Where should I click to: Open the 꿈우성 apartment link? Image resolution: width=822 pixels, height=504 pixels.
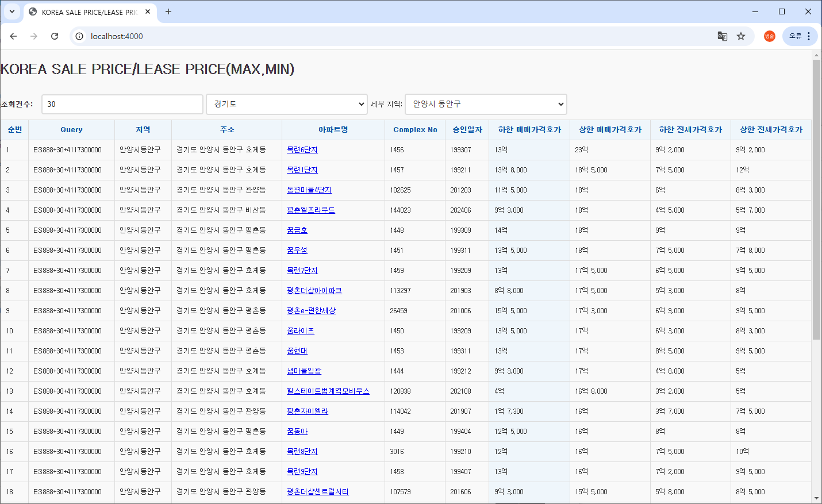pos(297,251)
